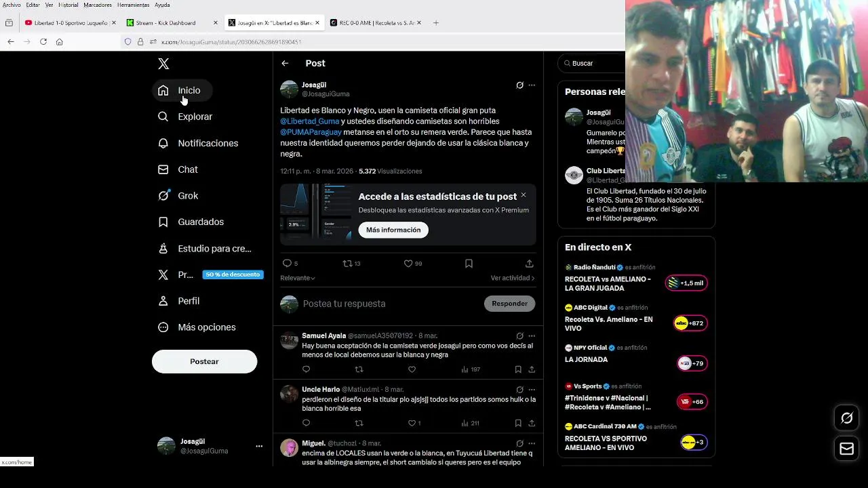Image resolution: width=868 pixels, height=488 pixels.
Task: Open more options on Miguel's comment
Action: click(x=532, y=443)
